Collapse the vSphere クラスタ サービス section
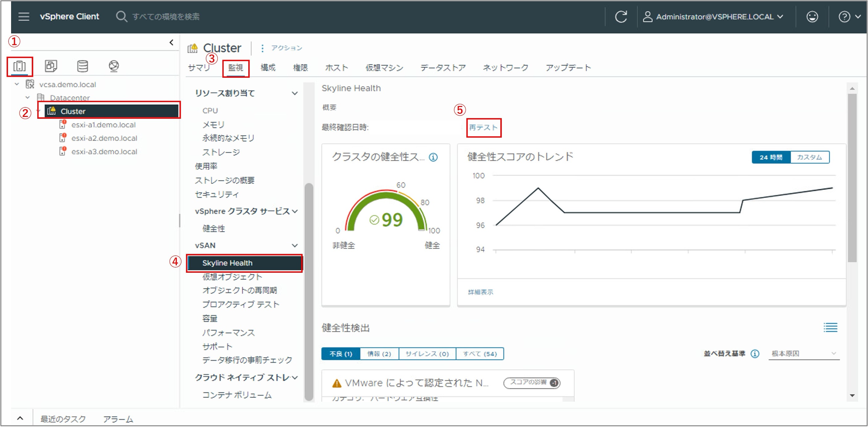This screenshot has width=868, height=427. click(x=295, y=211)
